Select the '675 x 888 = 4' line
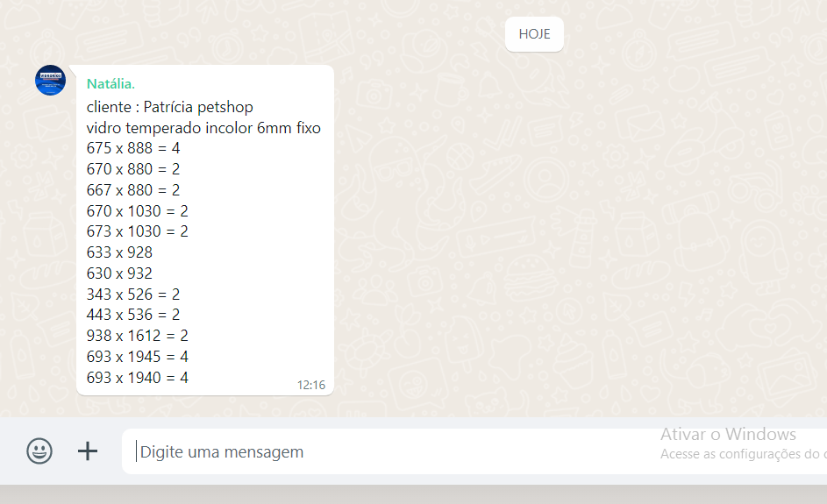This screenshot has height=504, width=827. [x=133, y=148]
